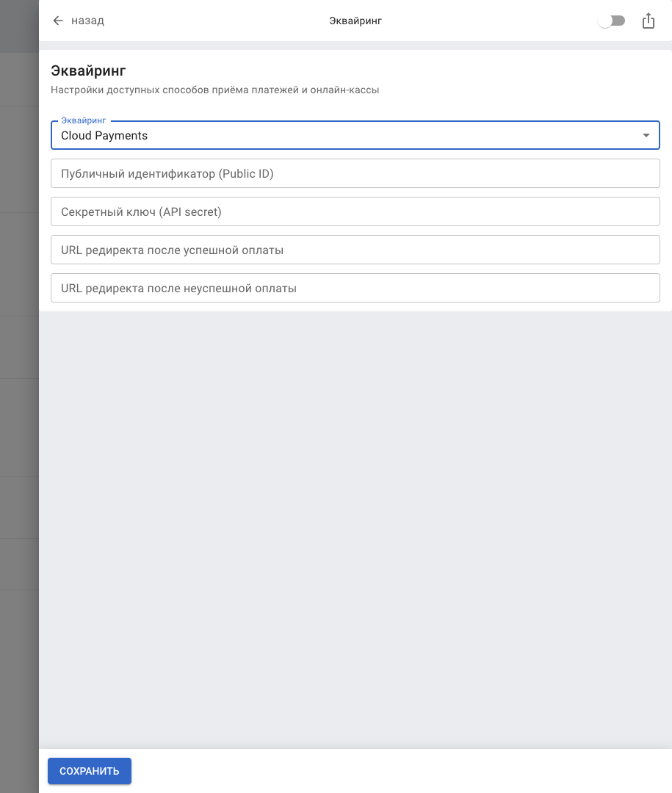Click the Настройки доступных способов description text

(214, 90)
